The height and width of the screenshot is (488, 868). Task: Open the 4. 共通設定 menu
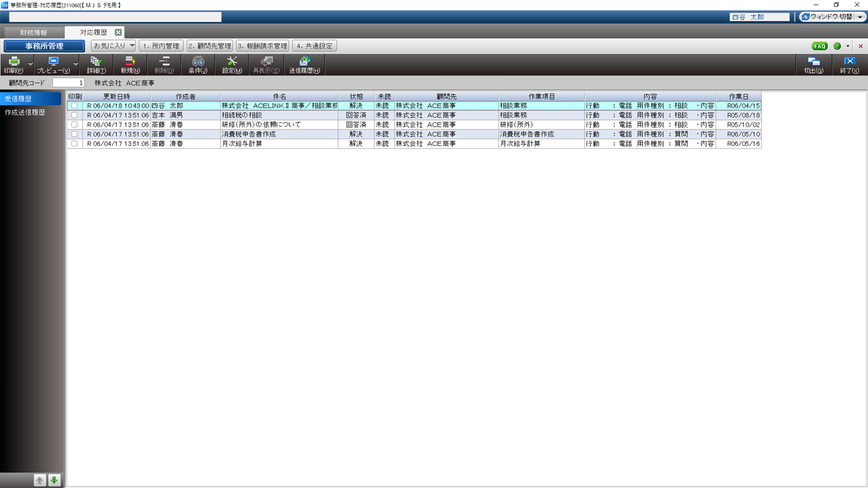point(315,46)
